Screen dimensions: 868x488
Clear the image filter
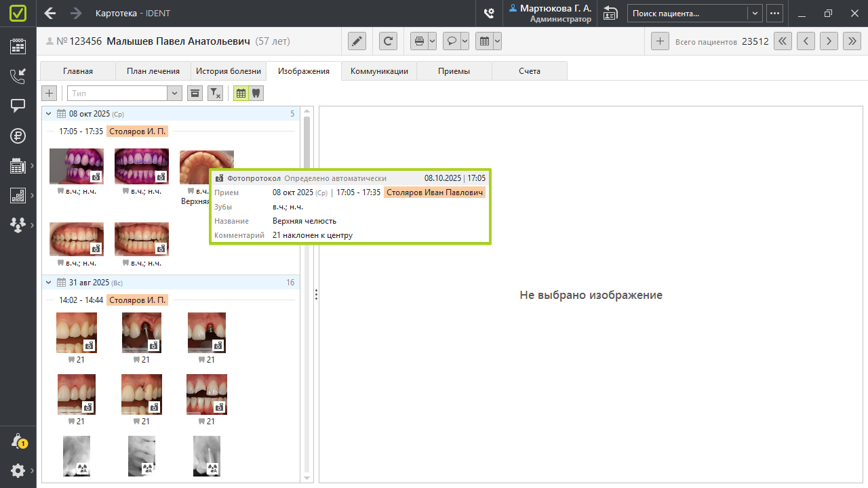[x=215, y=94]
